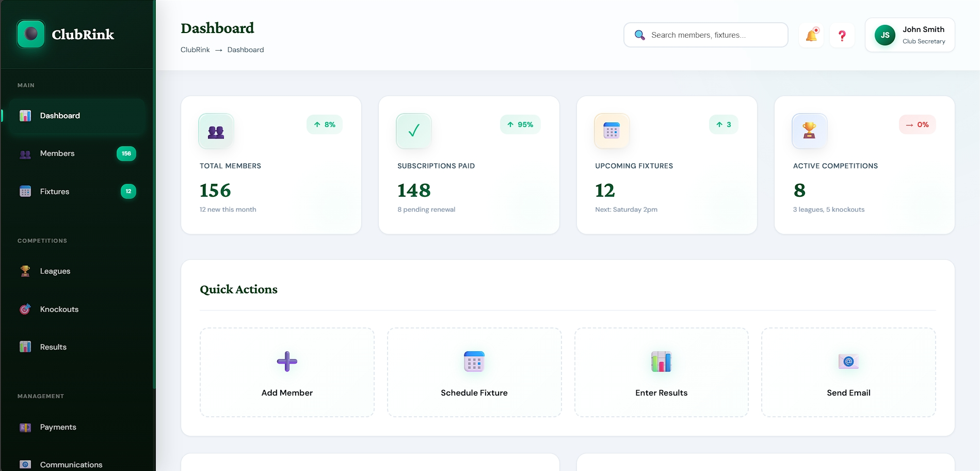Open Members in the sidebar
Viewport: 980px width, 471px height.
point(57,153)
